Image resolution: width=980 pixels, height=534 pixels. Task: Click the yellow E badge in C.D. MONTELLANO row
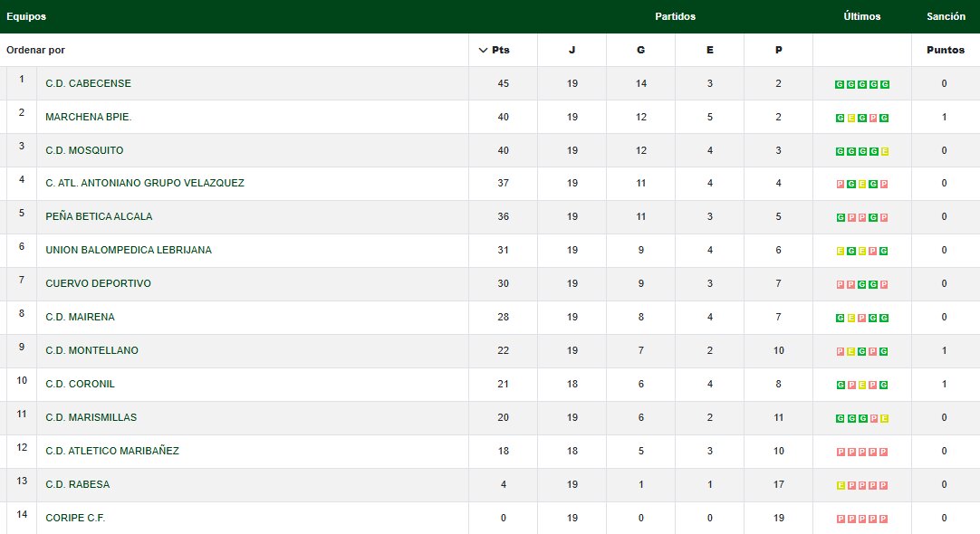click(851, 351)
